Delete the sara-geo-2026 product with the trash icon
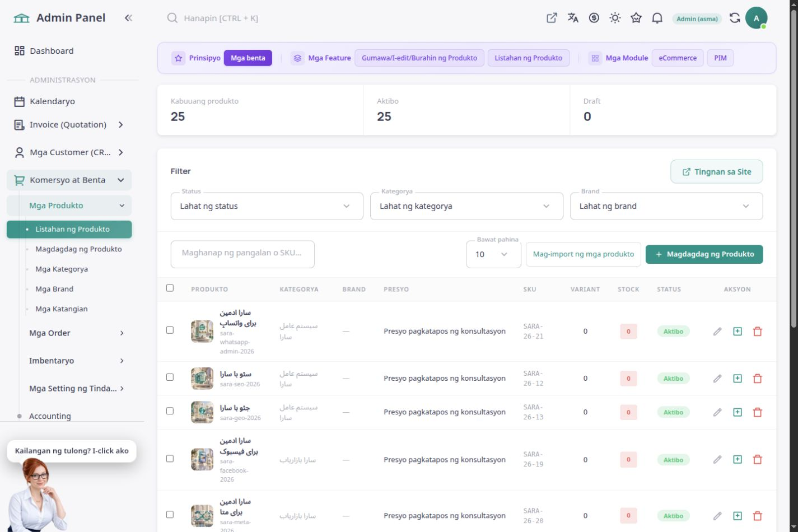The height and width of the screenshot is (532, 798). (758, 412)
